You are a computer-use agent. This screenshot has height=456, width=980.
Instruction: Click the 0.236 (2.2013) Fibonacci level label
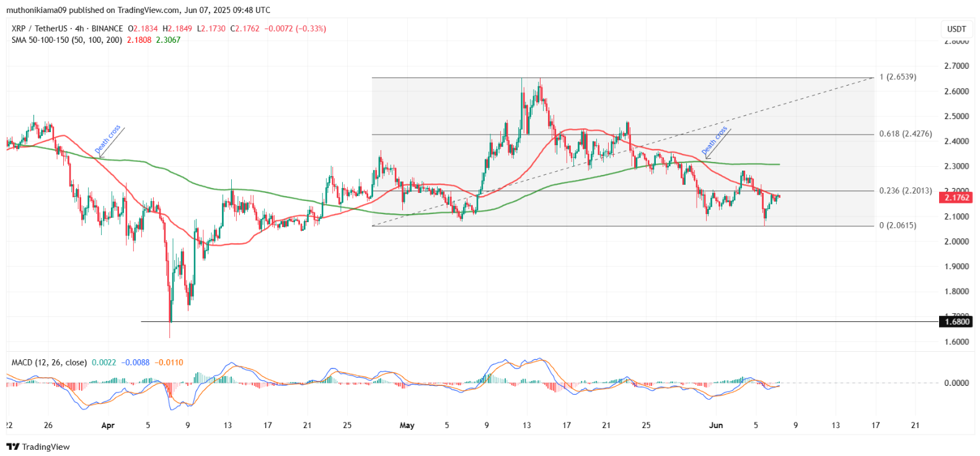click(x=906, y=190)
